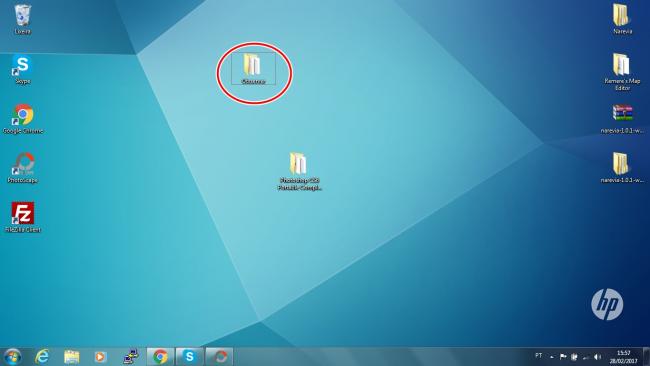Select the Photoshop CS6 Portable folder

tap(299, 171)
